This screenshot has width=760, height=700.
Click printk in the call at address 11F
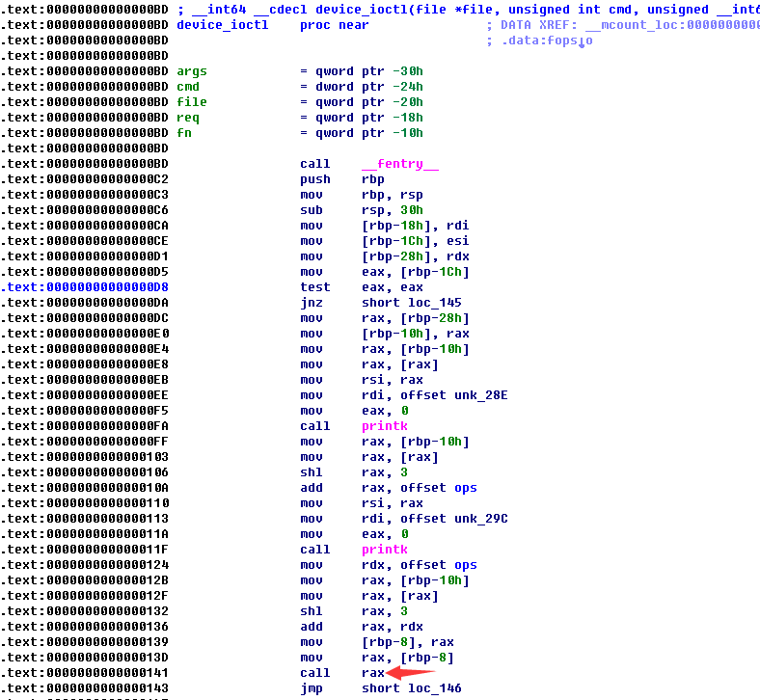tap(384, 550)
